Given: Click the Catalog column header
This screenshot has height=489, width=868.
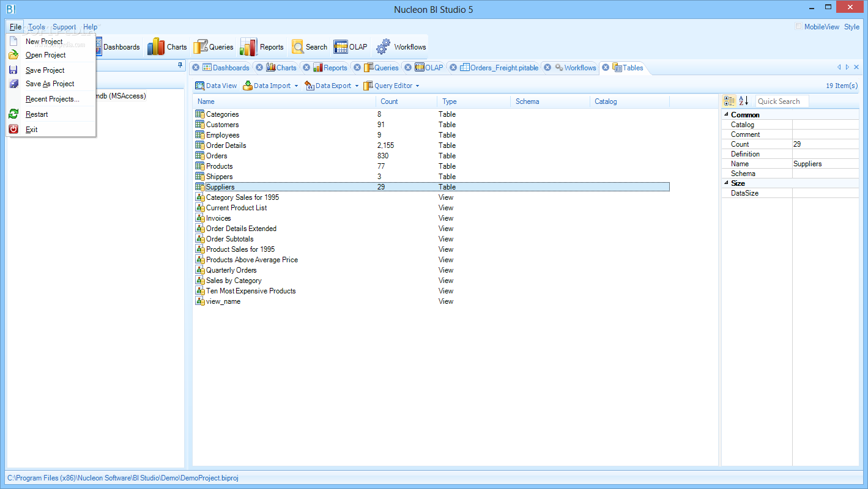Looking at the screenshot, I should [630, 101].
